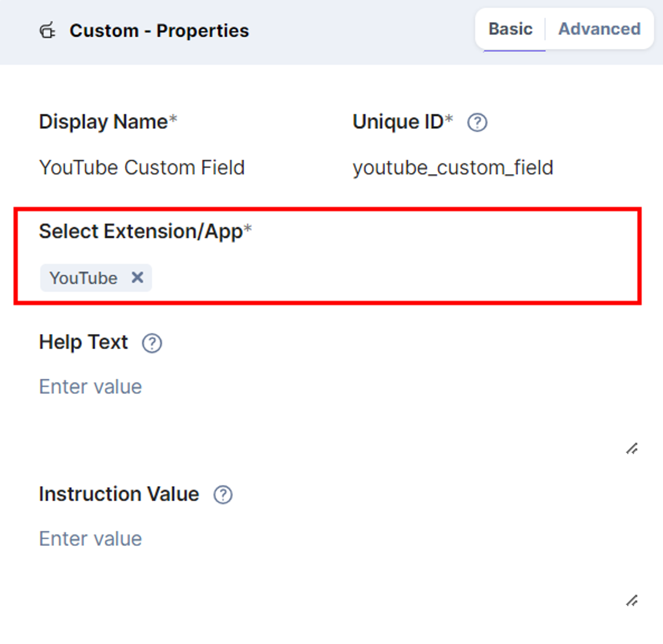Click the Display Name label

(108, 122)
